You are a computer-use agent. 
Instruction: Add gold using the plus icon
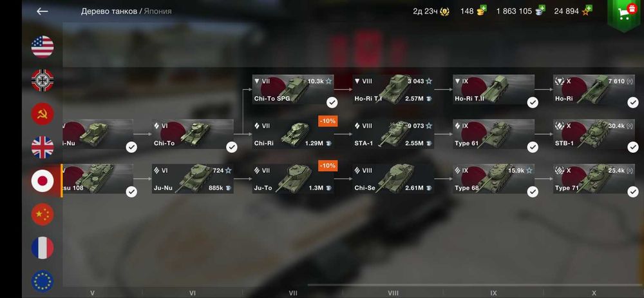pyautogui.click(x=483, y=8)
